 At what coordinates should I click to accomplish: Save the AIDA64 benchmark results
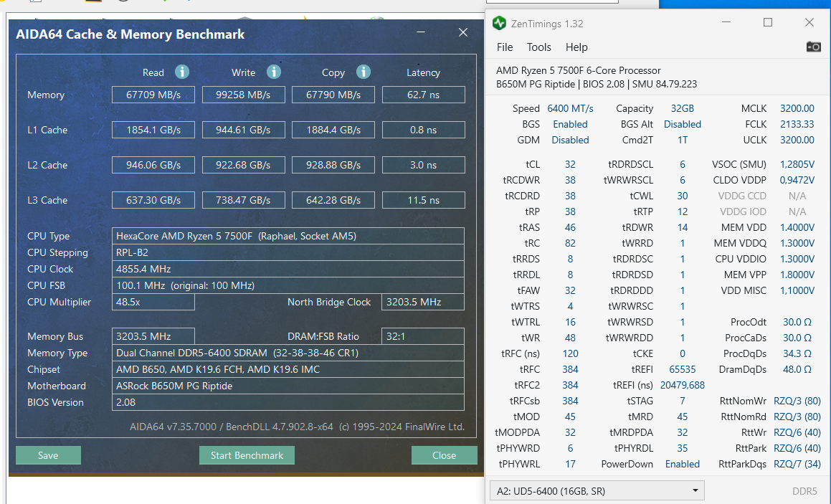click(x=48, y=455)
